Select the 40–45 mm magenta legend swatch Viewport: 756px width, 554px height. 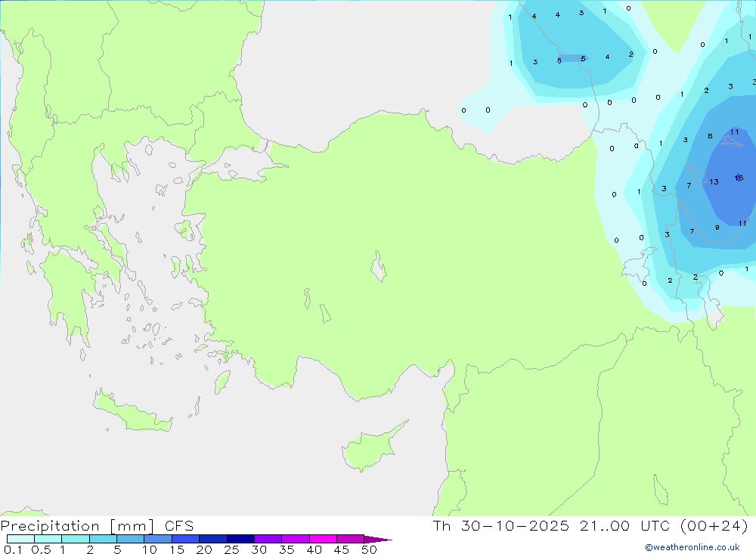[x=323, y=539]
